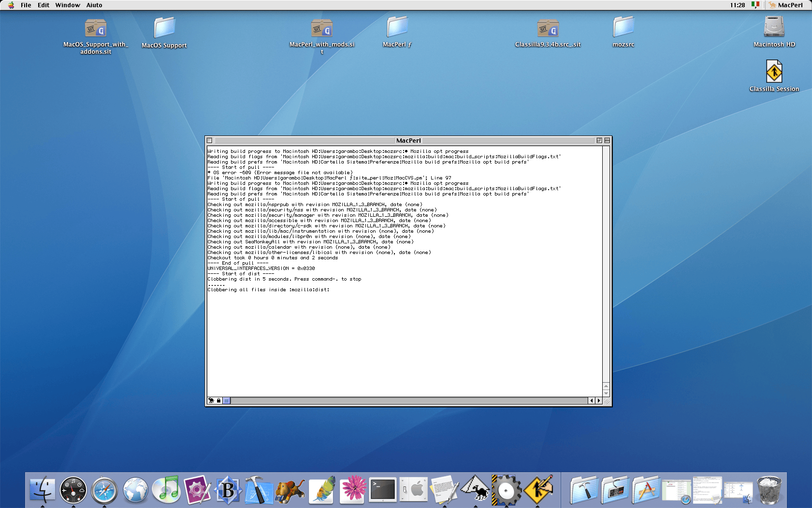Open the File menu
The height and width of the screenshot is (508, 812).
point(26,5)
